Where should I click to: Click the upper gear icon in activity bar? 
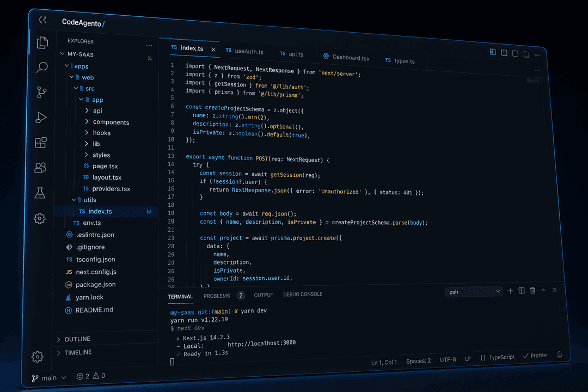40,218
